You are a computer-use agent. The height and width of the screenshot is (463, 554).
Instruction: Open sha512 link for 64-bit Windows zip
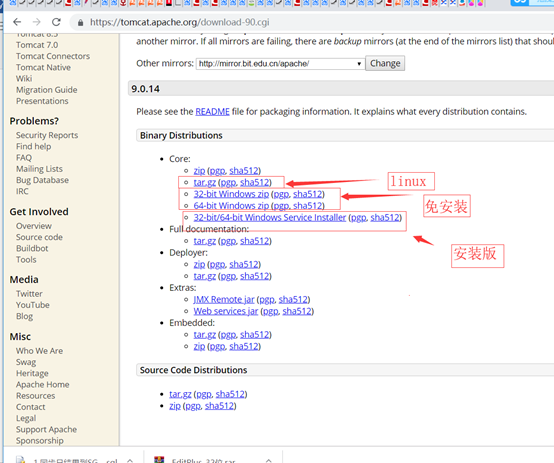(x=308, y=206)
